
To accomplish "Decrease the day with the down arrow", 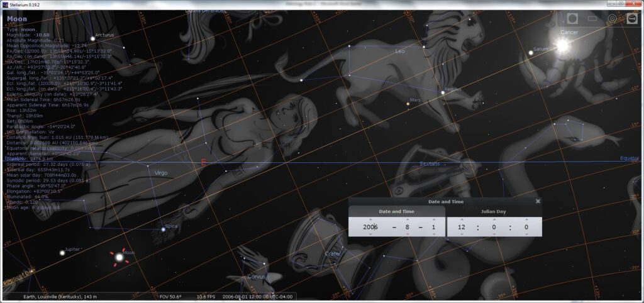I will pyautogui.click(x=433, y=234).
